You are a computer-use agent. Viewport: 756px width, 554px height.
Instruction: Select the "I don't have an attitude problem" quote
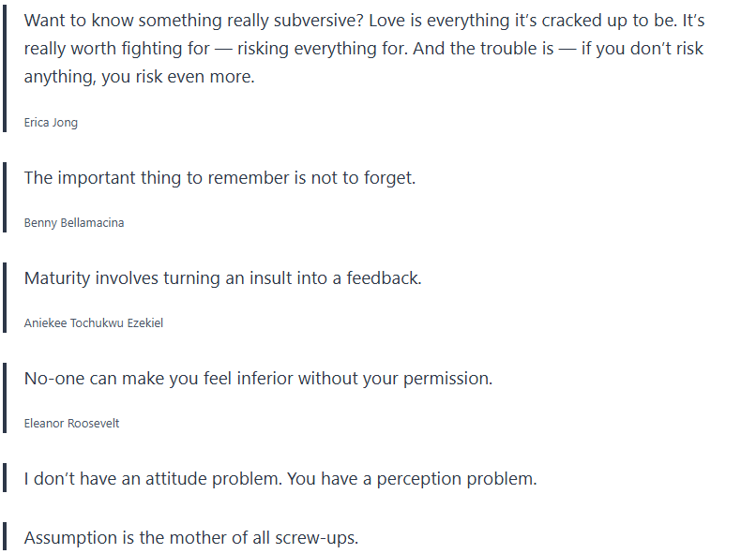(x=280, y=479)
